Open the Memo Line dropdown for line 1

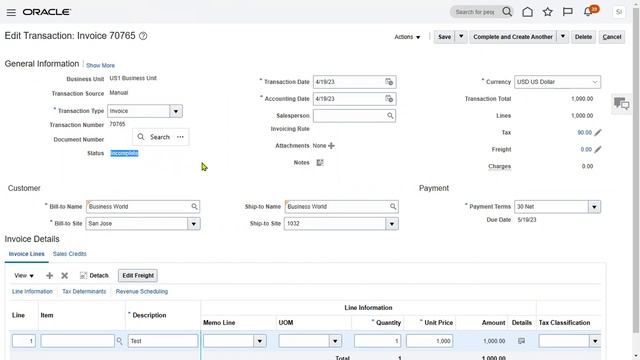click(x=260, y=341)
